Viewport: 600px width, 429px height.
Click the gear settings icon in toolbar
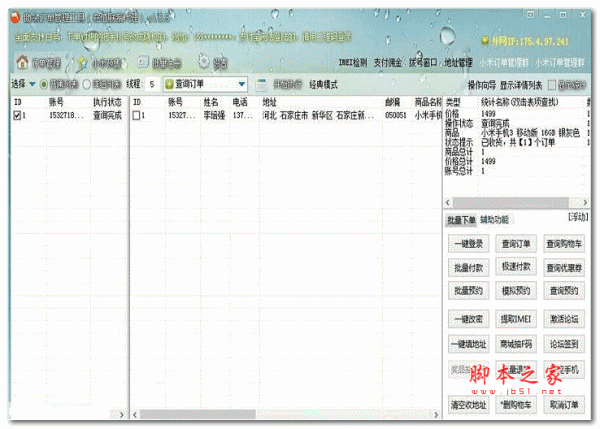click(x=205, y=62)
